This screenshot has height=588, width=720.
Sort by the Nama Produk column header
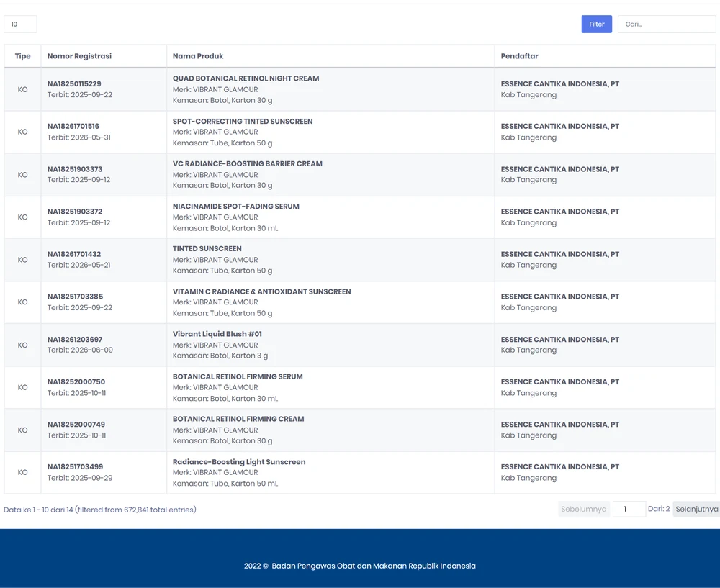pyautogui.click(x=330, y=56)
